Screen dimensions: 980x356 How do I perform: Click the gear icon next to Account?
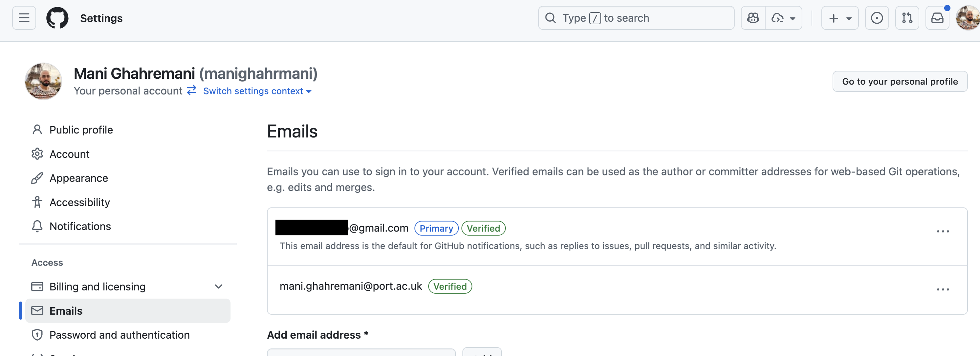37,153
